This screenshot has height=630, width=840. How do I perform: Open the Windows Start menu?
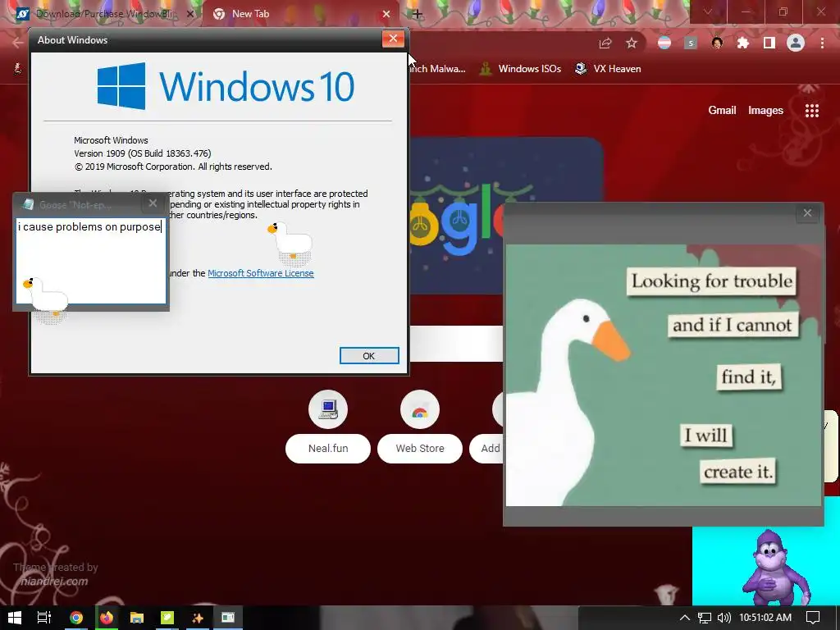coord(15,618)
